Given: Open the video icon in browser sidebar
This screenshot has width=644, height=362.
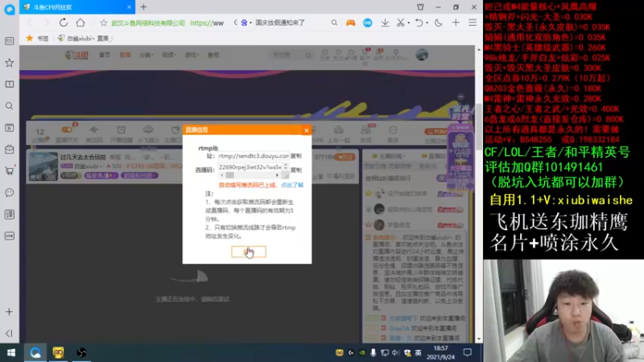Looking at the screenshot, I should (10, 128).
